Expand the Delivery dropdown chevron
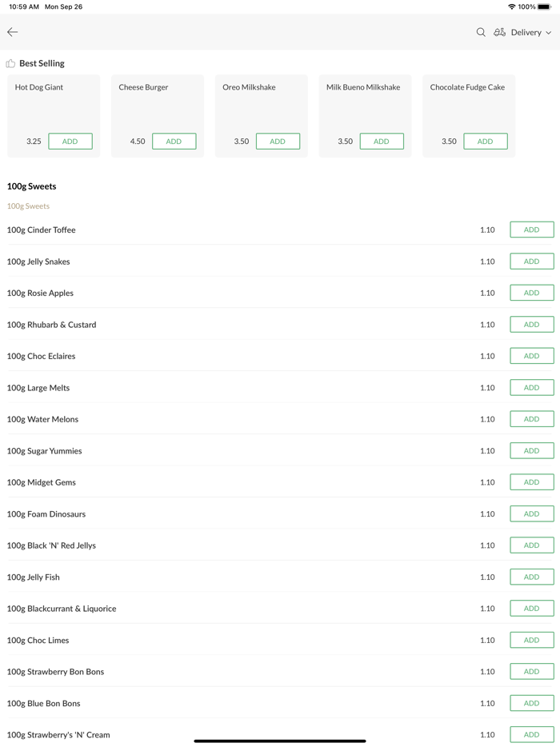This screenshot has height=747, width=560. tap(549, 33)
